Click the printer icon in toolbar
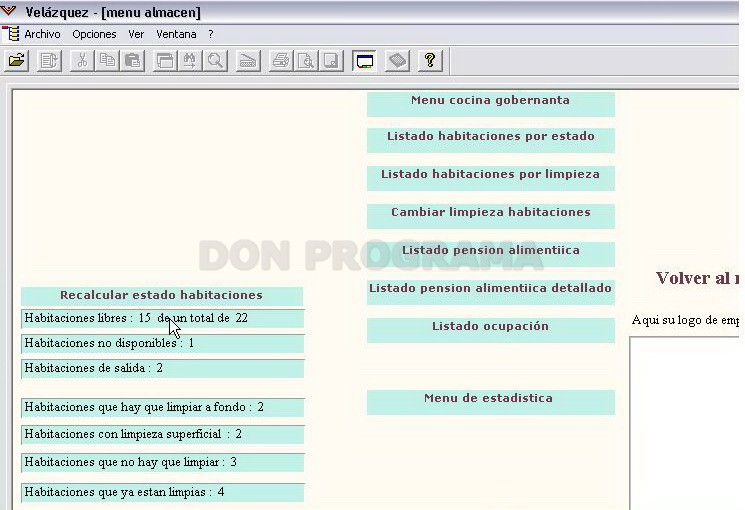The image size is (745, 510). 281,61
